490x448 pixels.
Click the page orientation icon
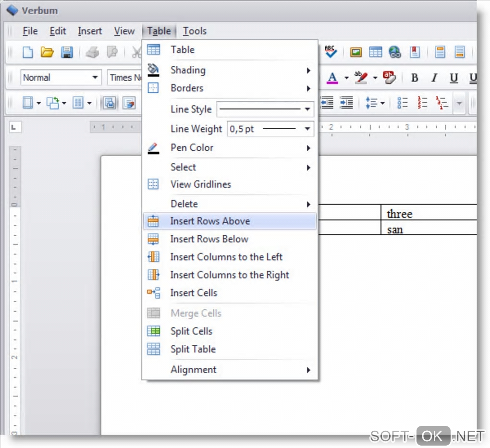pyautogui.click(x=52, y=102)
